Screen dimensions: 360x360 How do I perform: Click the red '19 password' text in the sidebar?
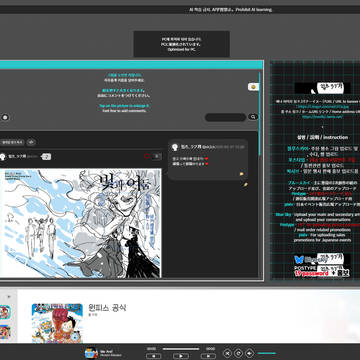311,274
